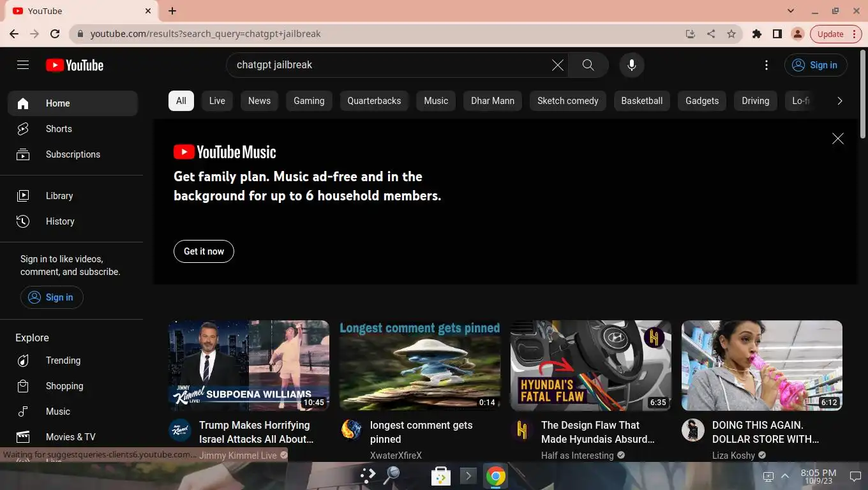This screenshot has height=490, width=868.
Task: Click the sidebar Sign in button
Action: tap(52, 297)
